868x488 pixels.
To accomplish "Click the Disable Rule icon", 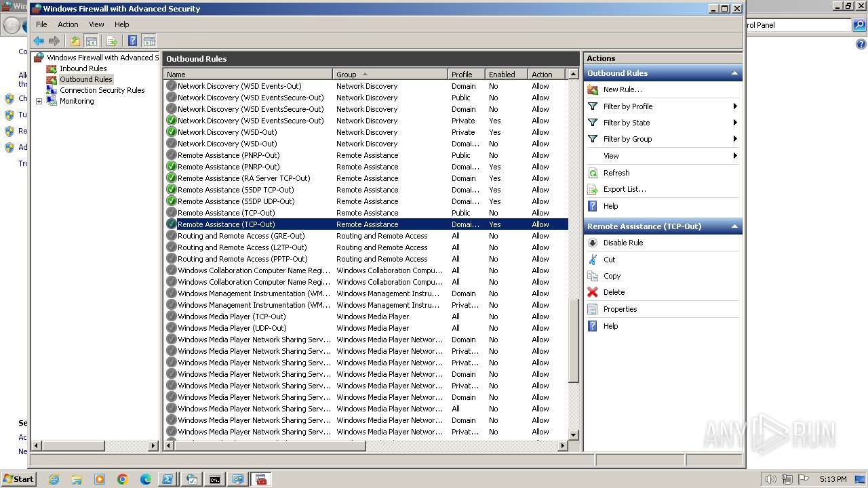I will pos(593,243).
